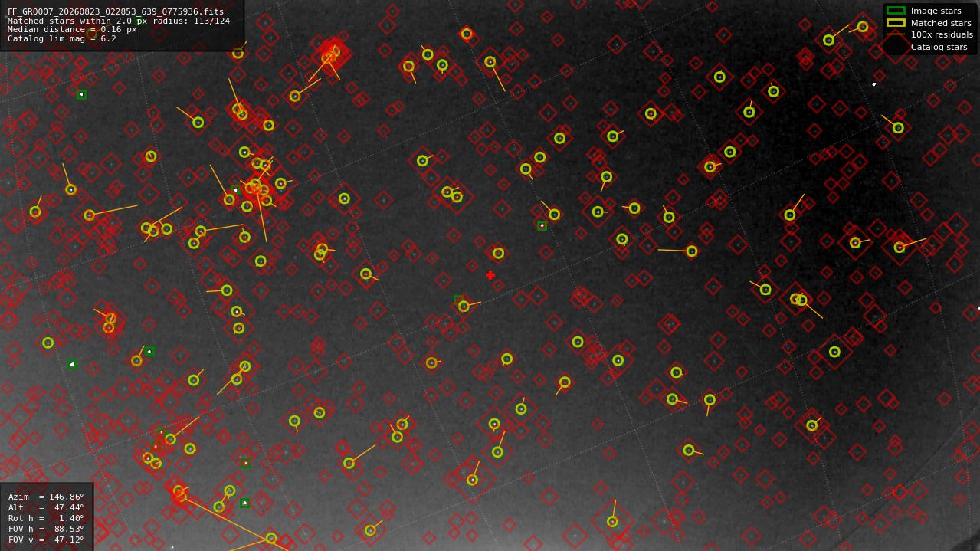Click the bright white star below the legend box

tap(873, 84)
